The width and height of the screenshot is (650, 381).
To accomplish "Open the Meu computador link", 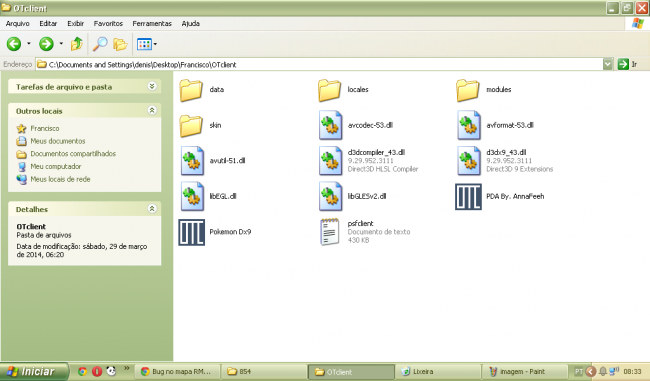I will coord(56,166).
